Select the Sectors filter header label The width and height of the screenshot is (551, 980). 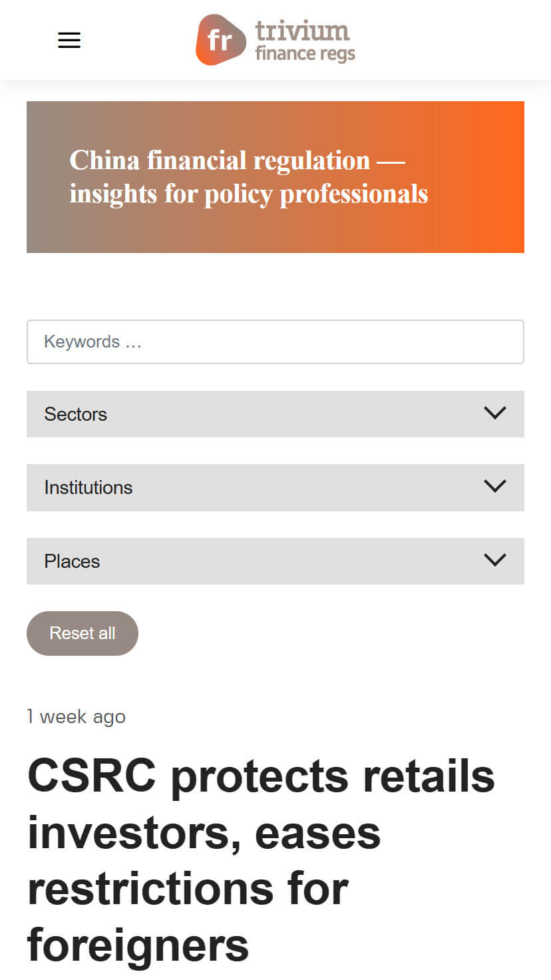click(75, 413)
